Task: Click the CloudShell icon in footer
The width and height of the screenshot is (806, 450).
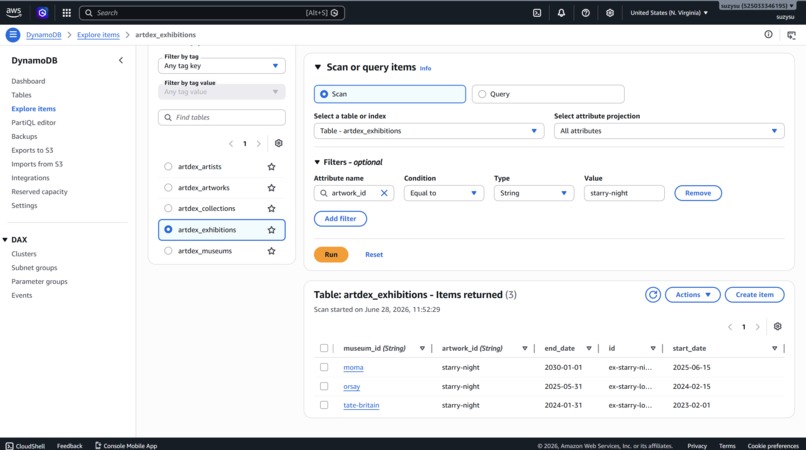Action: [9, 446]
